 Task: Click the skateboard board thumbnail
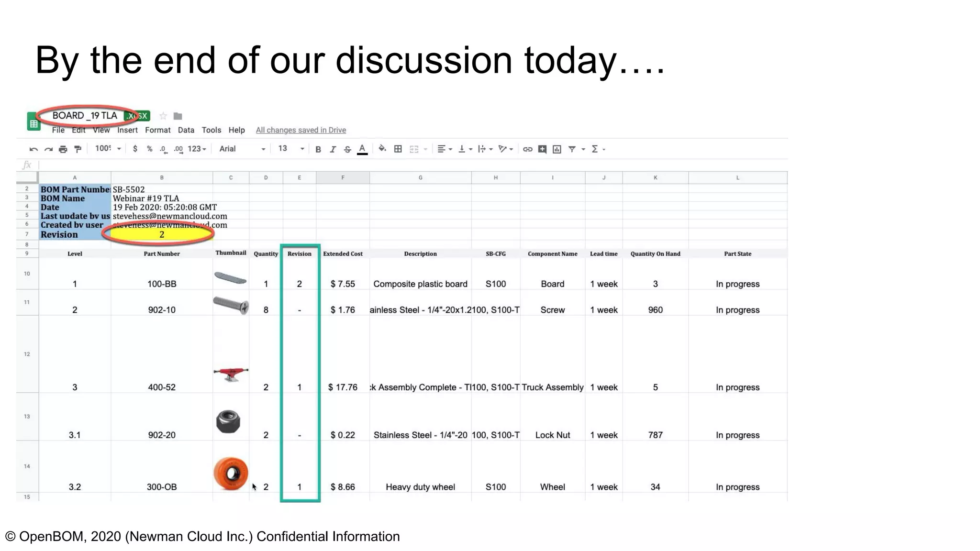230,277
